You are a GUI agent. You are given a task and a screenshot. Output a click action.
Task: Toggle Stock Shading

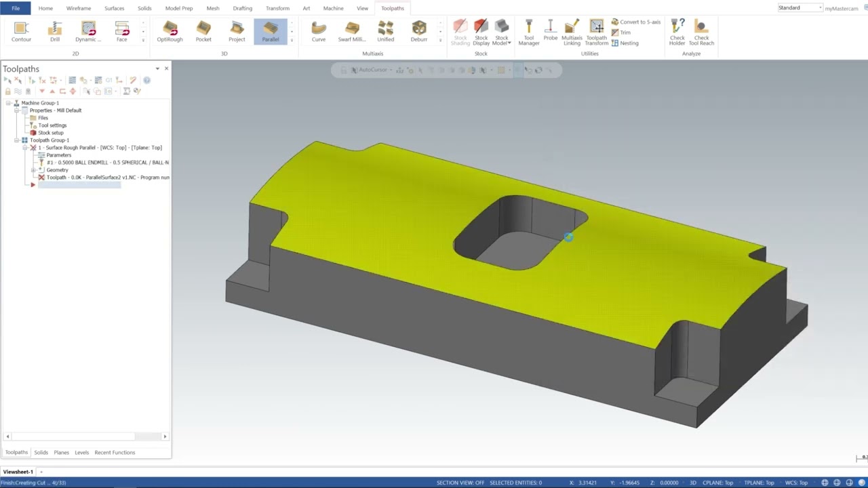coord(460,33)
